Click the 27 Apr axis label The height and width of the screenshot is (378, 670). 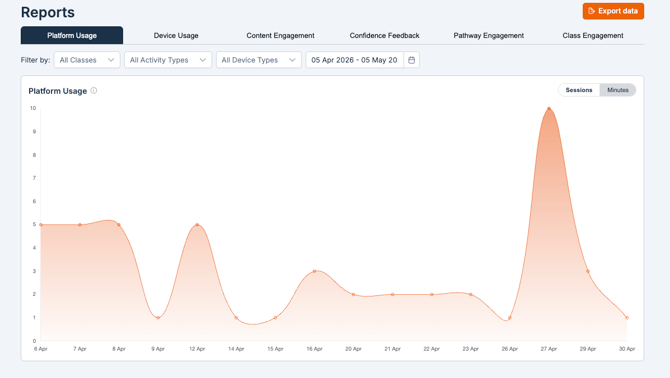549,349
